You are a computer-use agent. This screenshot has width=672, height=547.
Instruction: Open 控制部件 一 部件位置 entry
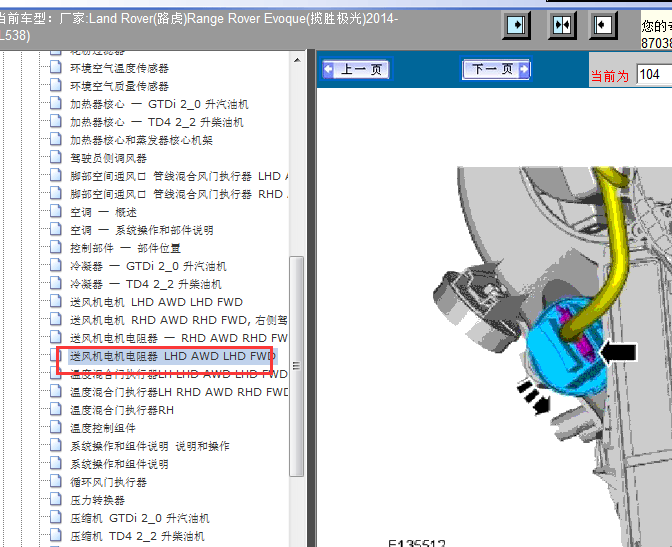click(x=125, y=248)
